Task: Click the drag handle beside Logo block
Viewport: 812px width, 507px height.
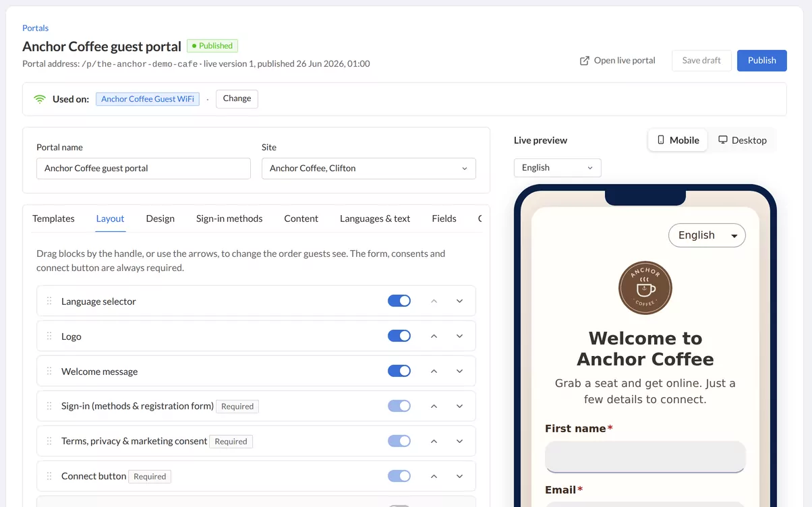Action: point(49,336)
